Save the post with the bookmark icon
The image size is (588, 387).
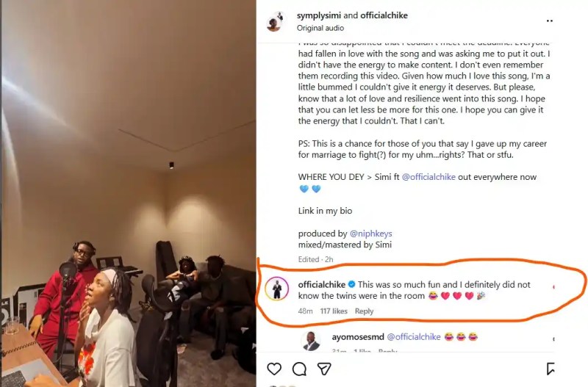(550, 369)
